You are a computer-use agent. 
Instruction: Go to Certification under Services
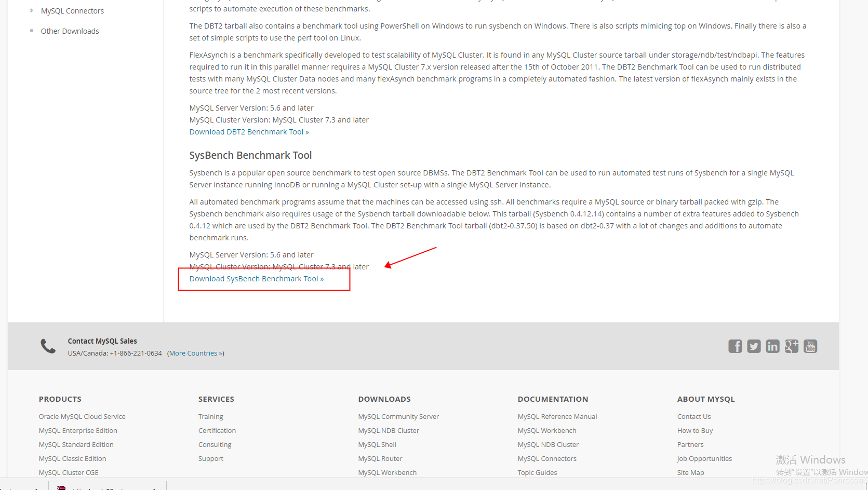[x=217, y=431]
